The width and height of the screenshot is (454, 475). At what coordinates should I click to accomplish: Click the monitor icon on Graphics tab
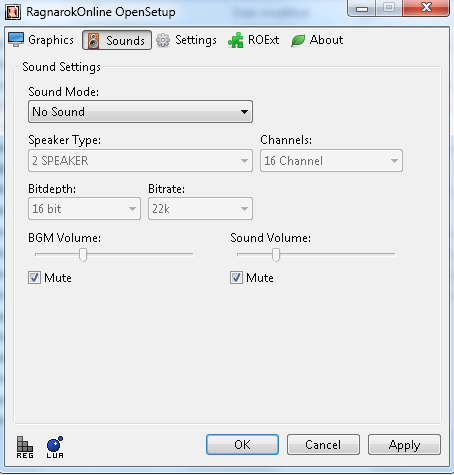(x=16, y=40)
